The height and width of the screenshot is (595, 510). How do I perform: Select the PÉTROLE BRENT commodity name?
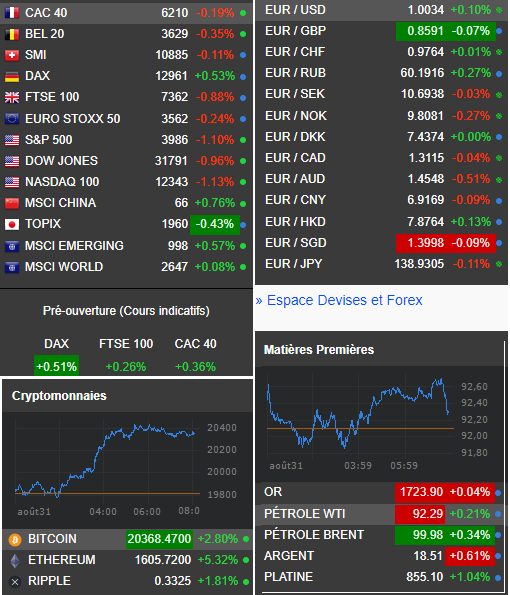314,535
